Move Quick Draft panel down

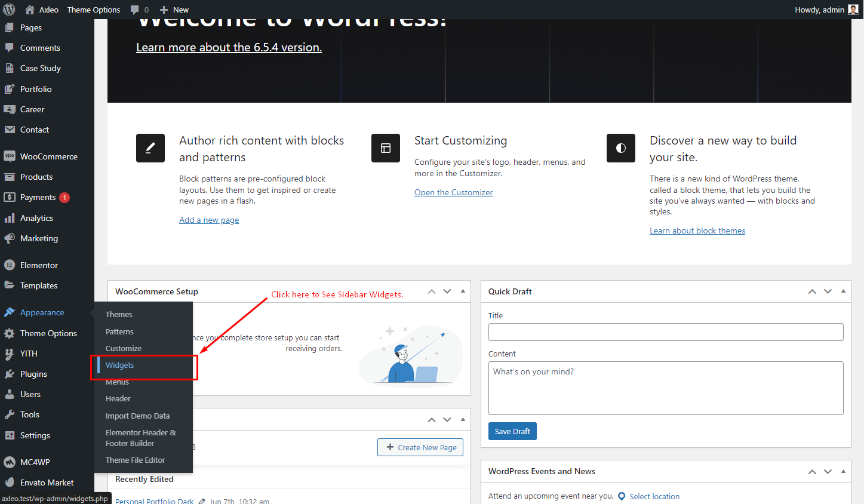[828, 291]
